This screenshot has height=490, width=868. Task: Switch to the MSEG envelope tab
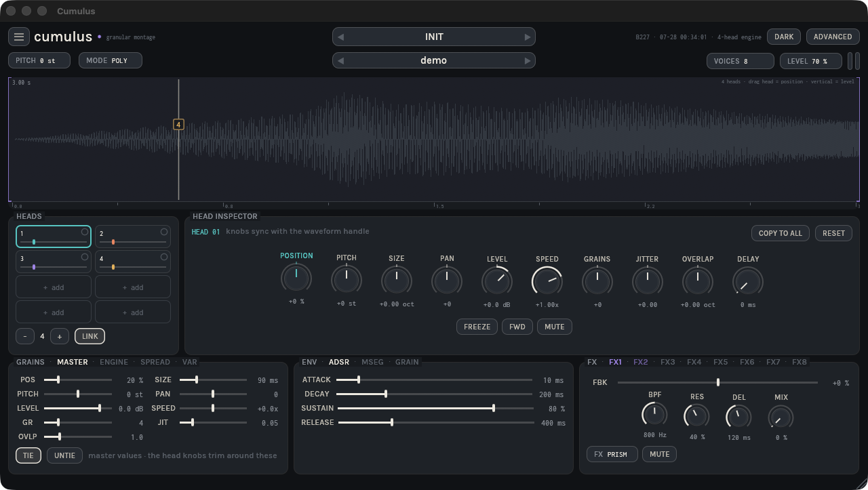[372, 362]
